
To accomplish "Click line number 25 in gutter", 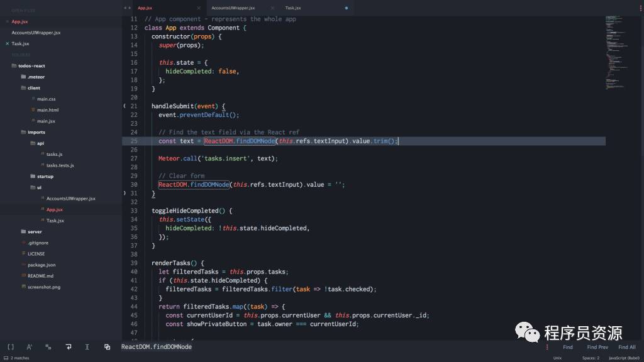I will pyautogui.click(x=134, y=141).
